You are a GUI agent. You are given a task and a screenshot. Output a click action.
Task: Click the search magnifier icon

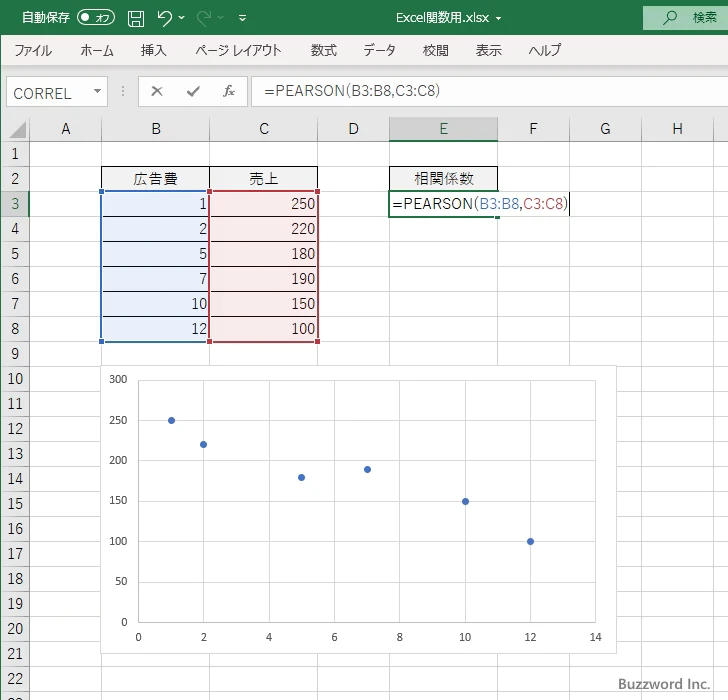670,18
